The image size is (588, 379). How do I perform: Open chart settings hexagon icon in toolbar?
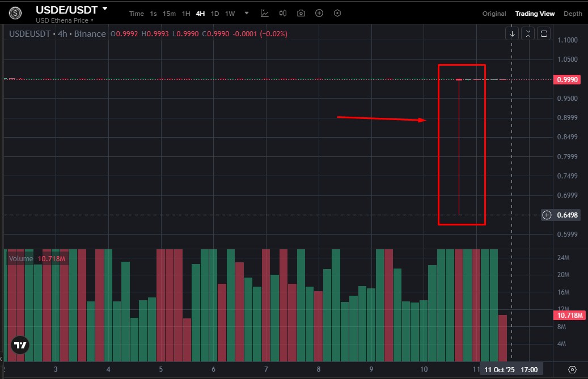coord(337,13)
